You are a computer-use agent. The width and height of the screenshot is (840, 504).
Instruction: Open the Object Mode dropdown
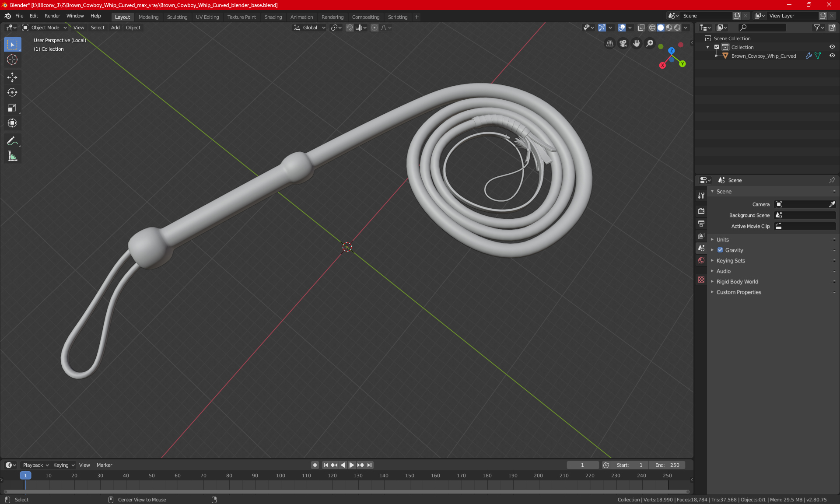coord(45,28)
